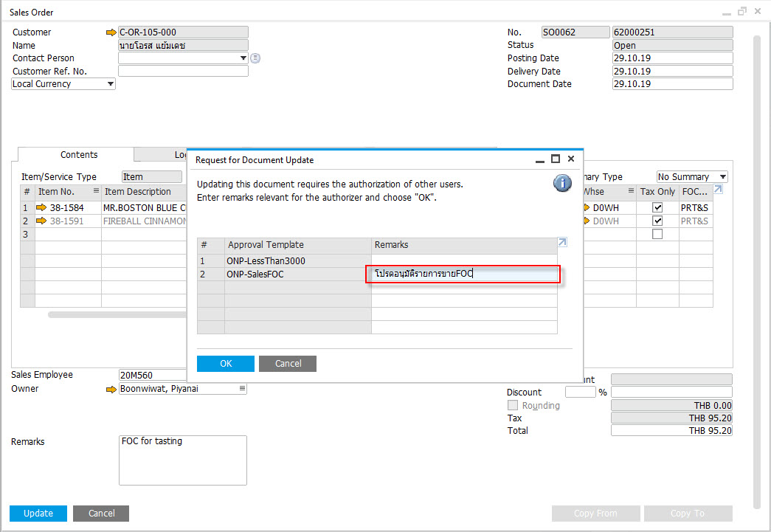Follow the link arrow for item 38-1591
The width and height of the screenshot is (771, 532).
click(x=41, y=221)
